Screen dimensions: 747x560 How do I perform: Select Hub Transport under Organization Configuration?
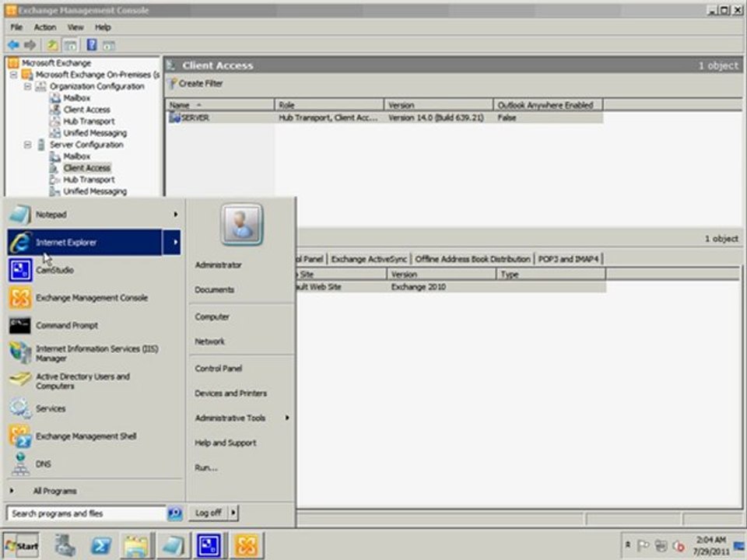coord(89,121)
